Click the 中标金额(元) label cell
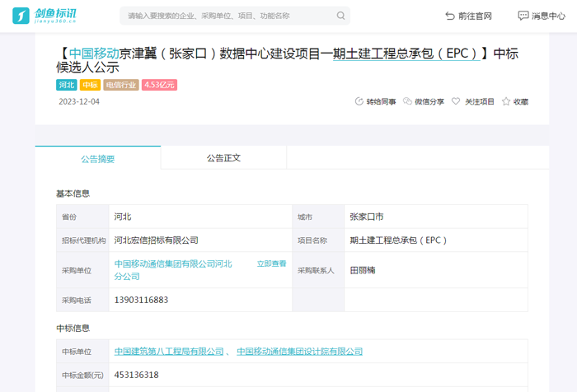Image resolution: width=577 pixels, height=392 pixels. pyautogui.click(x=82, y=375)
